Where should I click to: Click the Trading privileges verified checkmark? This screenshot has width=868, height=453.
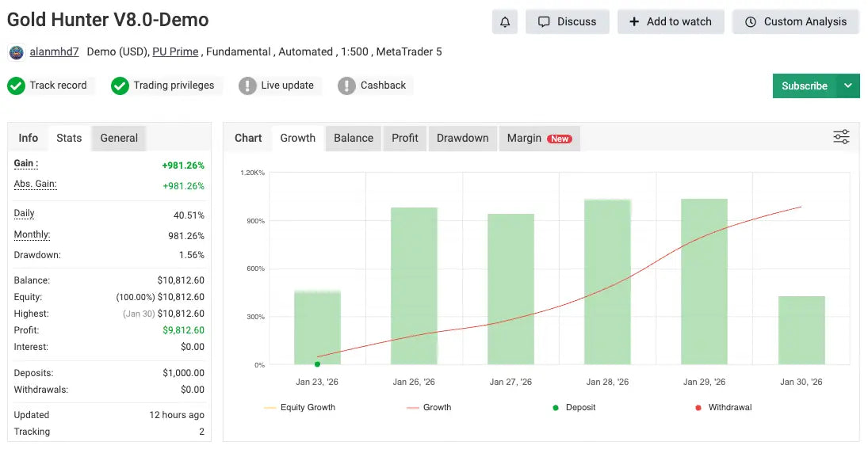tap(120, 86)
